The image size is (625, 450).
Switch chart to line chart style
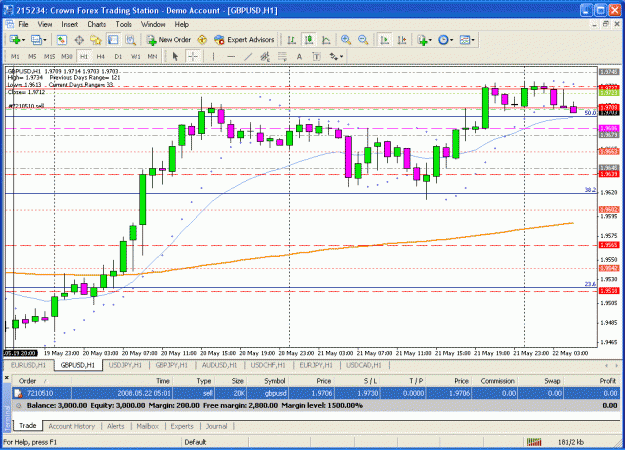click(x=326, y=40)
